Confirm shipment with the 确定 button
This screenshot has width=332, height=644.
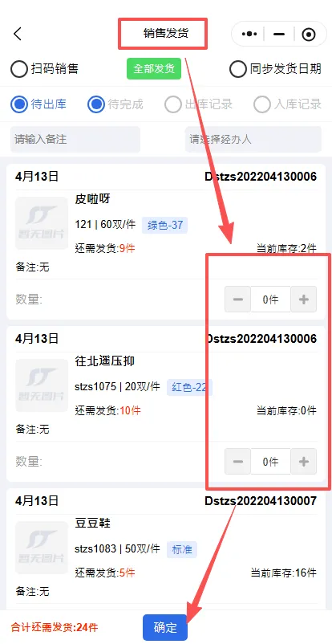[x=165, y=628]
